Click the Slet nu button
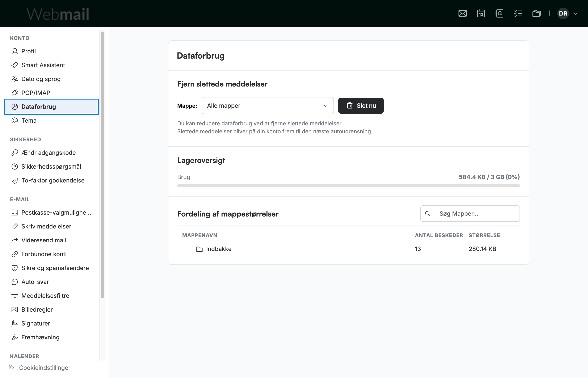The width and height of the screenshot is (588, 378). tap(361, 106)
